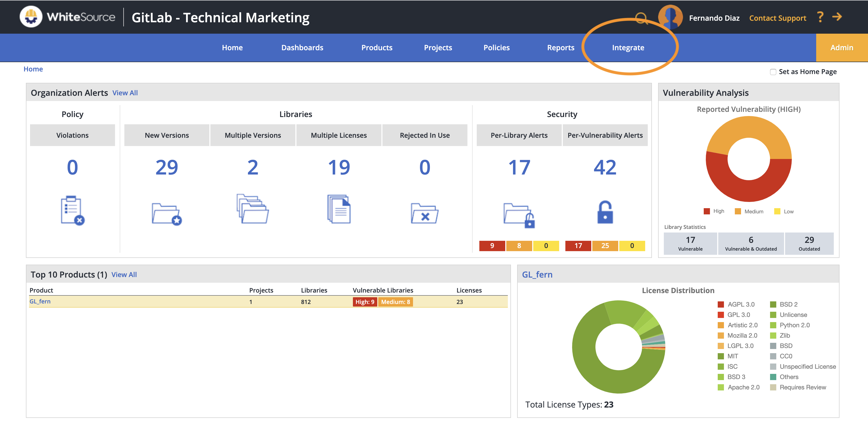868x421 pixels.
Task: Open the Reports menu
Action: pyautogui.click(x=560, y=48)
